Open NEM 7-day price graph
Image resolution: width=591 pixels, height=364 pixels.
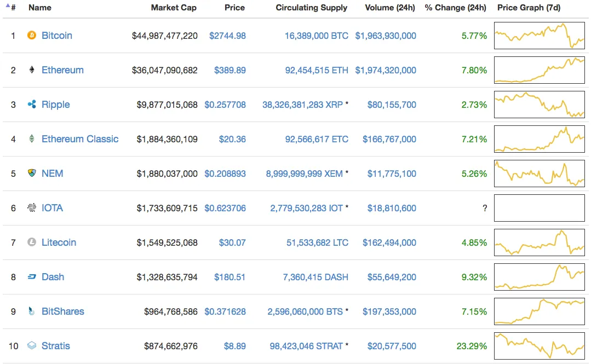[x=540, y=174]
